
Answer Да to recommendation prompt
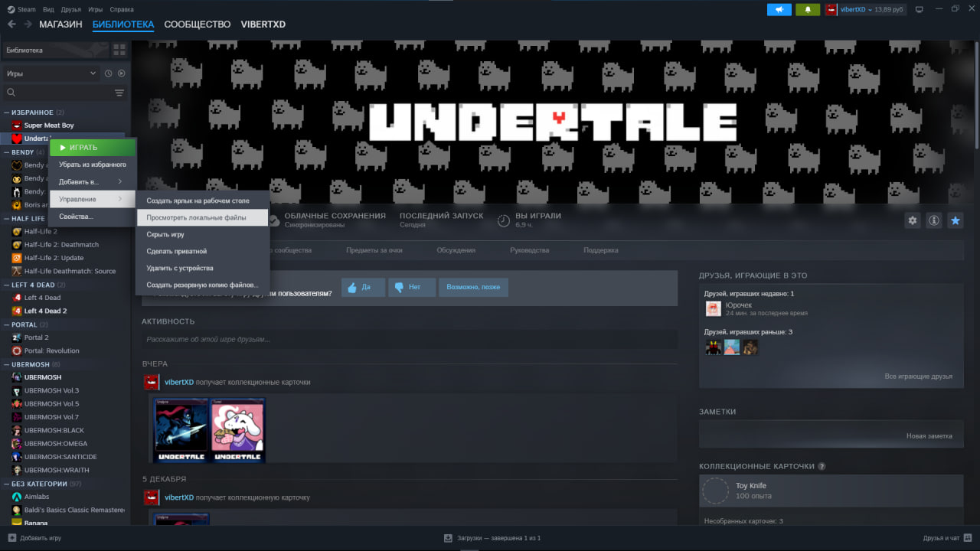pyautogui.click(x=364, y=287)
